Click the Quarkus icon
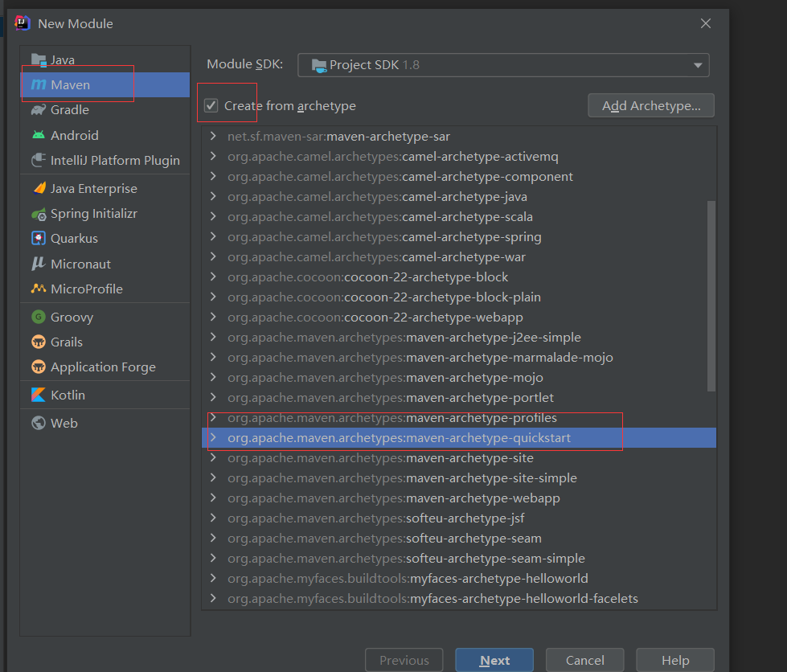This screenshot has width=787, height=672. (x=39, y=239)
